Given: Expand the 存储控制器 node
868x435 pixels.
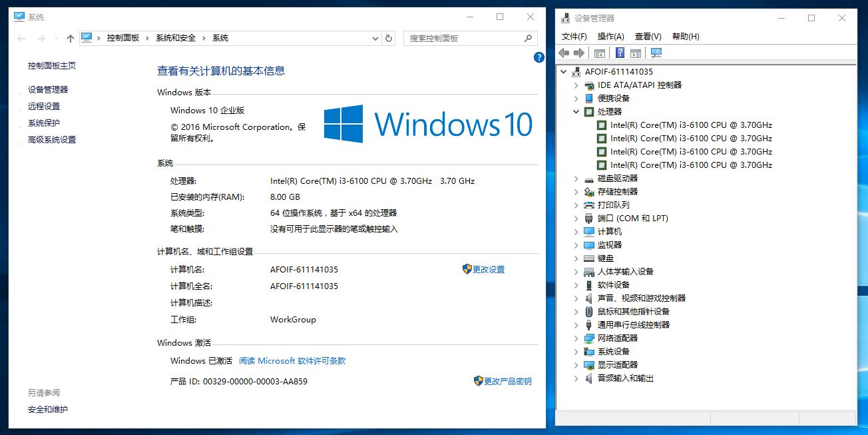Looking at the screenshot, I should pos(576,191).
